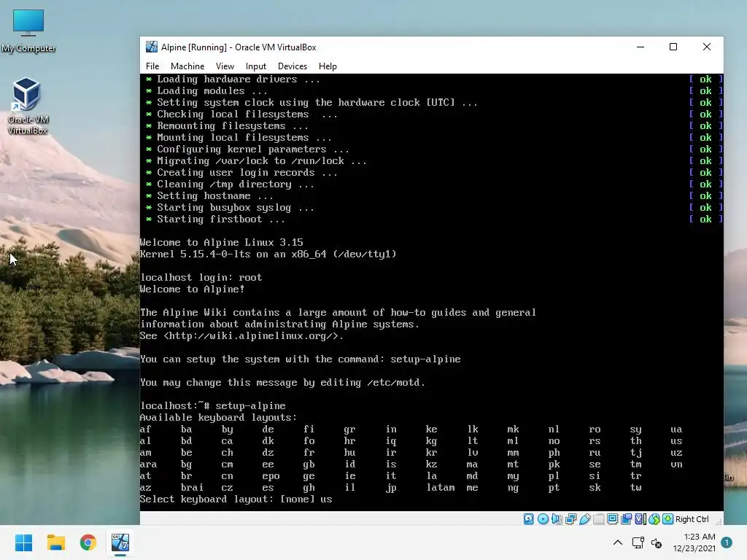This screenshot has height=560, width=747.
Task: Click the audio status icon in VirtualBox
Action: [x=557, y=519]
